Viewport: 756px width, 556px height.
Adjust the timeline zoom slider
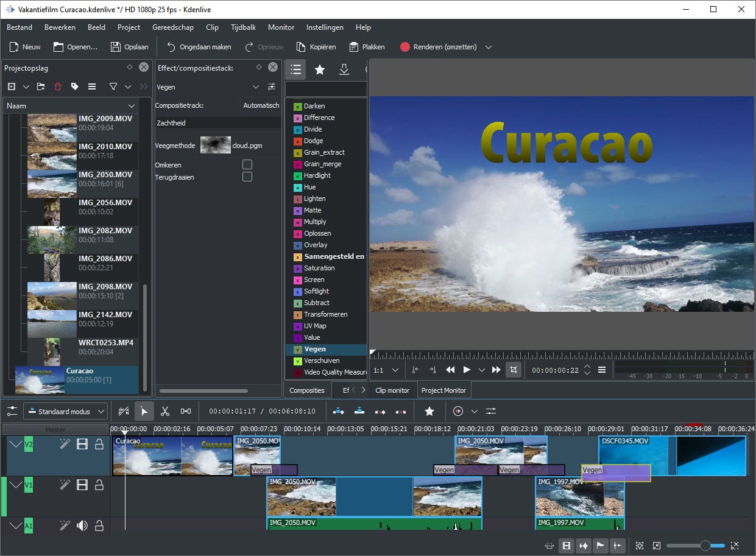click(705, 546)
